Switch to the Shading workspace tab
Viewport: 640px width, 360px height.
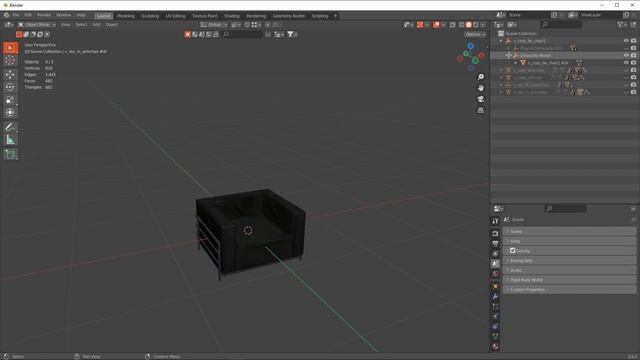(232, 16)
